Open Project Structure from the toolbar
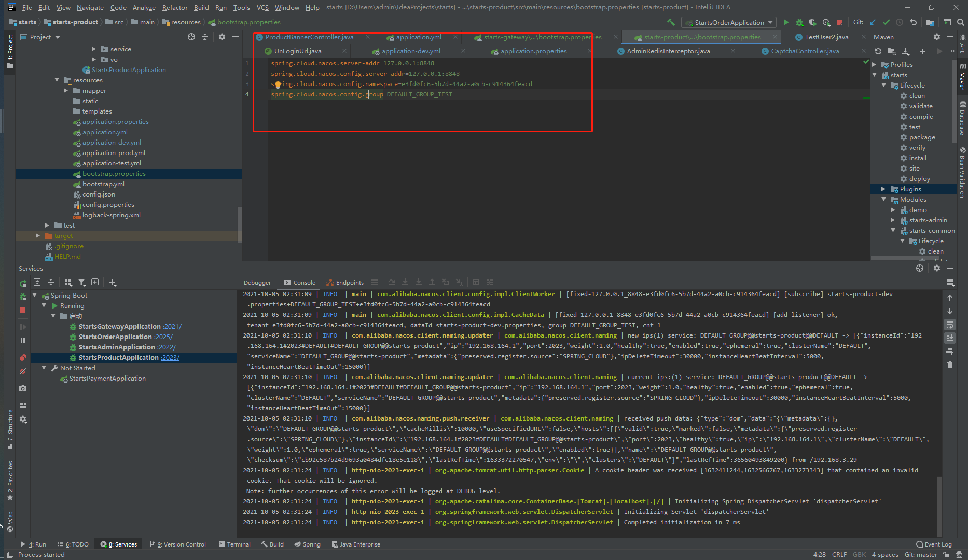This screenshot has height=560, width=968. (x=930, y=22)
